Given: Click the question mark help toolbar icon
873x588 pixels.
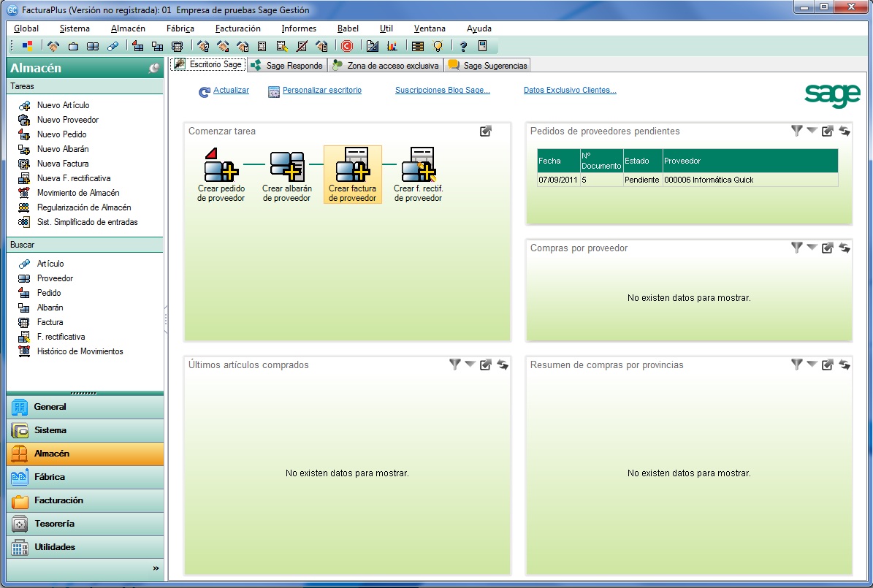Looking at the screenshot, I should (462, 46).
